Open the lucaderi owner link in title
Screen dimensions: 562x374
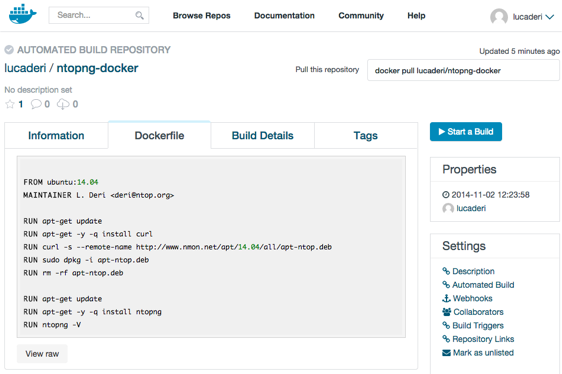[x=25, y=68]
